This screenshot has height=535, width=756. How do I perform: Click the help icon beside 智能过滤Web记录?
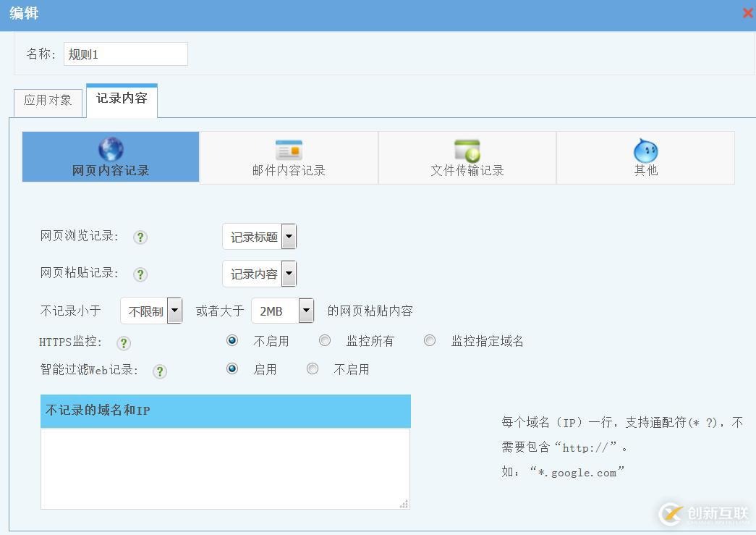(x=160, y=371)
